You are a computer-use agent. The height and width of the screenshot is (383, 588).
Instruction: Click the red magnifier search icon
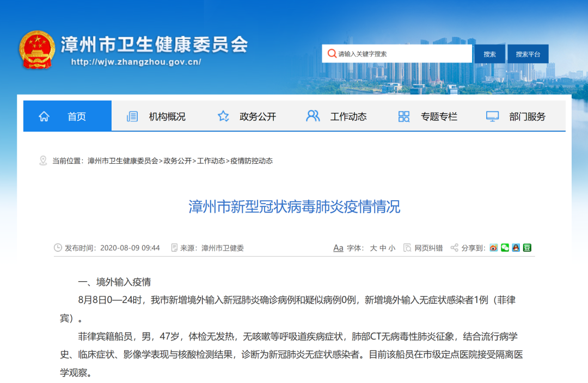[x=332, y=54]
